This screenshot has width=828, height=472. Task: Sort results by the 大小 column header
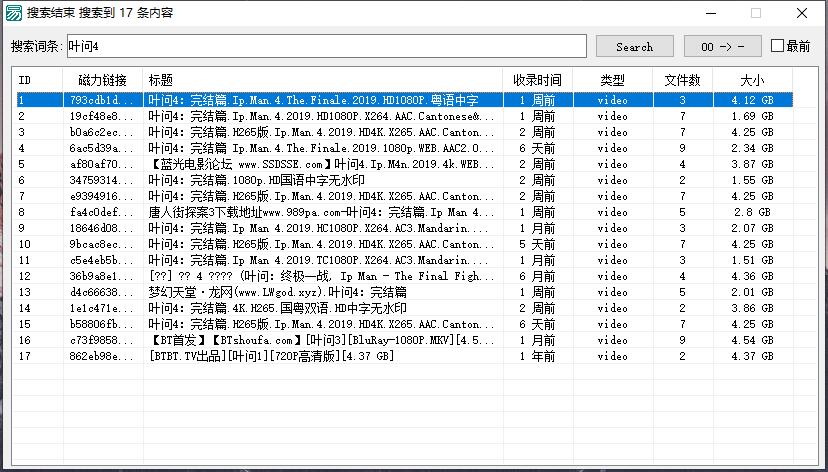(x=752, y=80)
